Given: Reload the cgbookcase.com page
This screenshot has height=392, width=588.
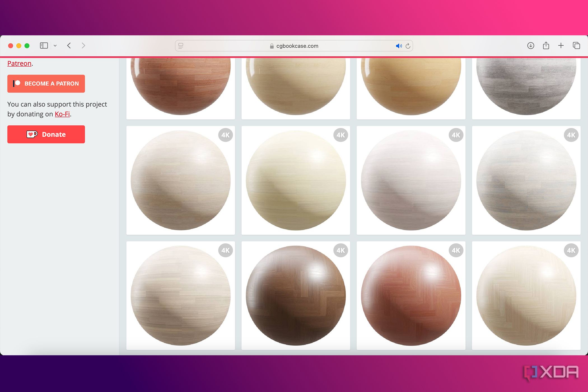Looking at the screenshot, I should [408, 46].
